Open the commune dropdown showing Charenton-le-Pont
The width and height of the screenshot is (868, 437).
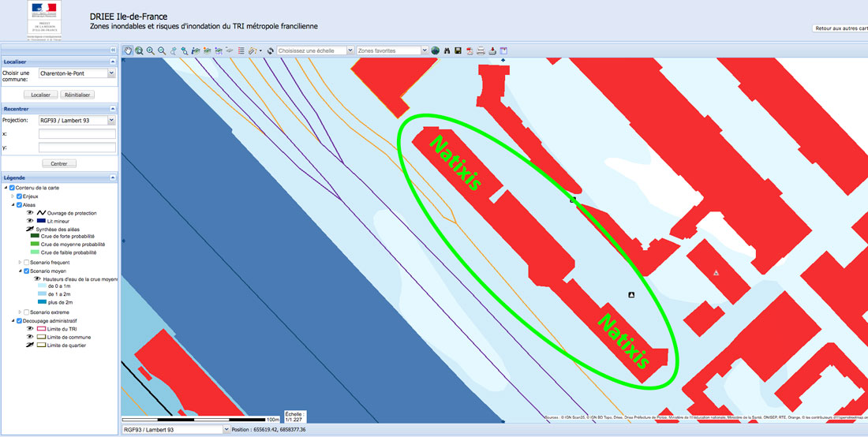coord(111,73)
